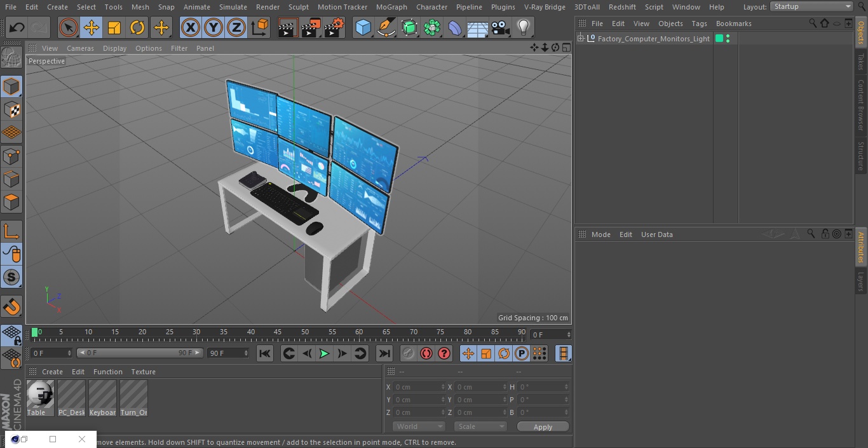Add a Light object bulb icon
This screenshot has height=448, width=868.
tap(523, 27)
